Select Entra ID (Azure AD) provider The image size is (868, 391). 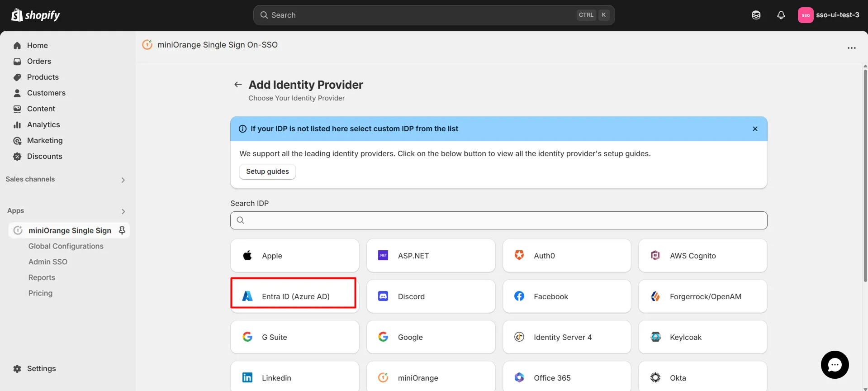[294, 296]
